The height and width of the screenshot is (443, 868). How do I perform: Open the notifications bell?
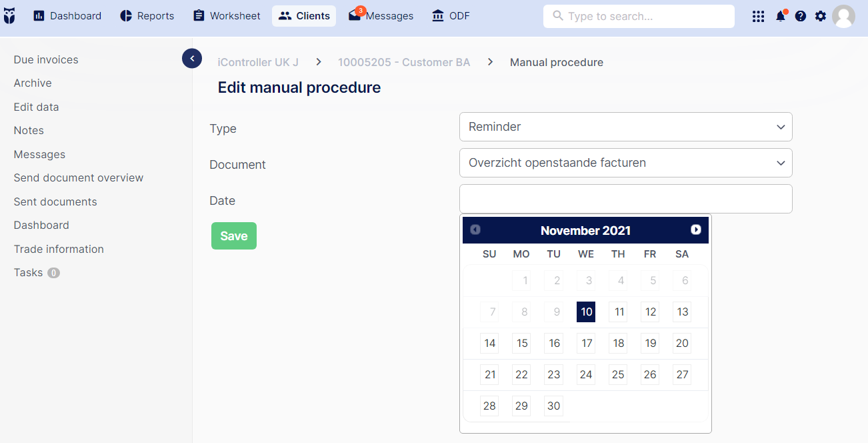tap(781, 16)
